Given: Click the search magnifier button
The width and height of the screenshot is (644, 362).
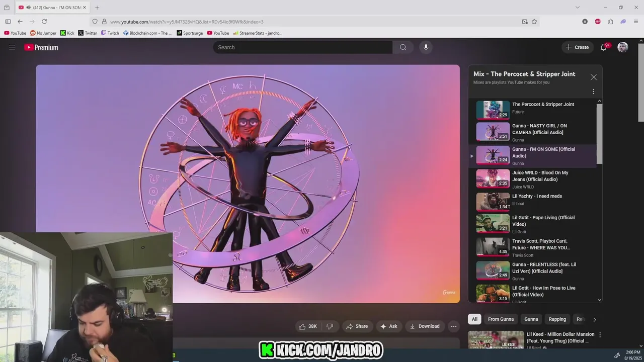Looking at the screenshot, I should tap(403, 47).
